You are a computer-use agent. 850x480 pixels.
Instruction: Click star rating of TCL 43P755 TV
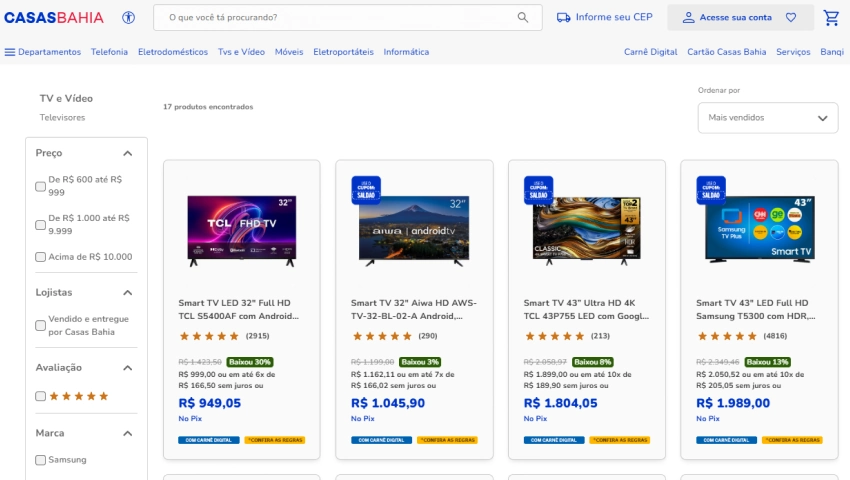pyautogui.click(x=554, y=336)
